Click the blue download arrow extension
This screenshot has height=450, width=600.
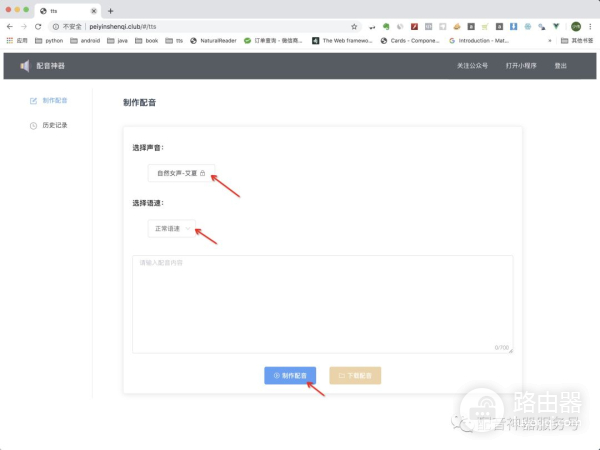pyautogui.click(x=513, y=26)
